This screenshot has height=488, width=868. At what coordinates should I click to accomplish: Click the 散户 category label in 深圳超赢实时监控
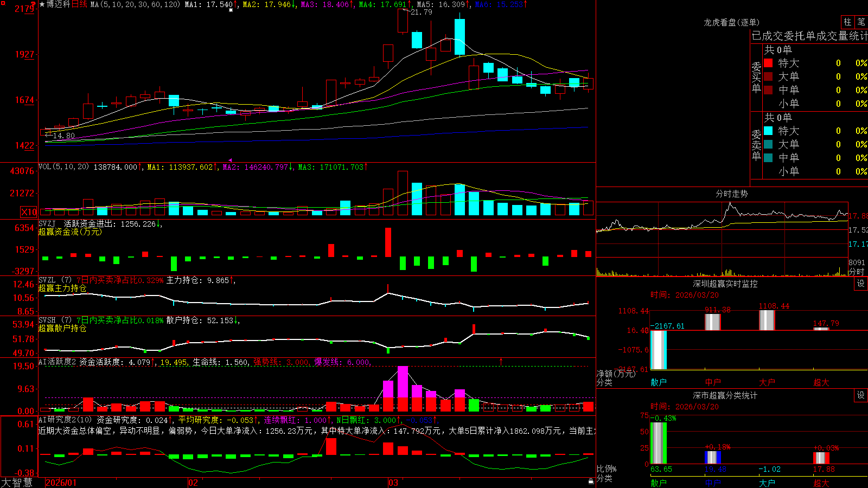(x=659, y=382)
